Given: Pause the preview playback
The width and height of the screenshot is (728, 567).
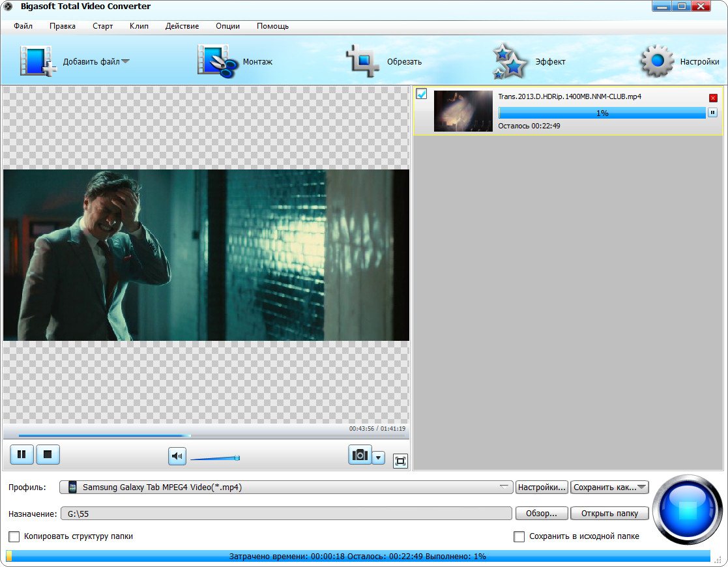Looking at the screenshot, I should tap(22, 454).
